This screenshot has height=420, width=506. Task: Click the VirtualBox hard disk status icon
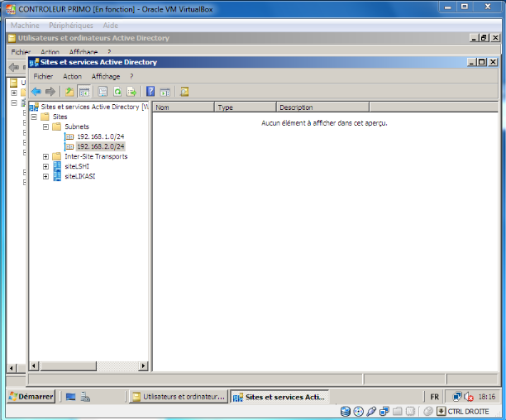point(346,411)
